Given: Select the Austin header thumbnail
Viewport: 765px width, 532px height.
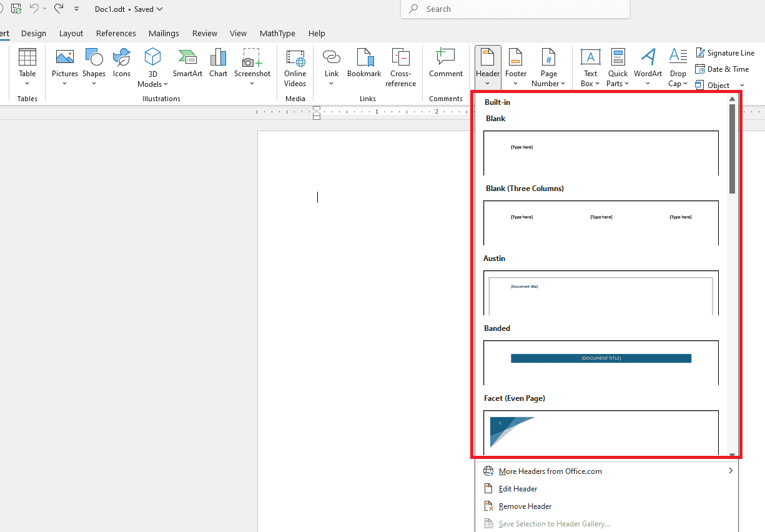Looking at the screenshot, I should coord(601,293).
